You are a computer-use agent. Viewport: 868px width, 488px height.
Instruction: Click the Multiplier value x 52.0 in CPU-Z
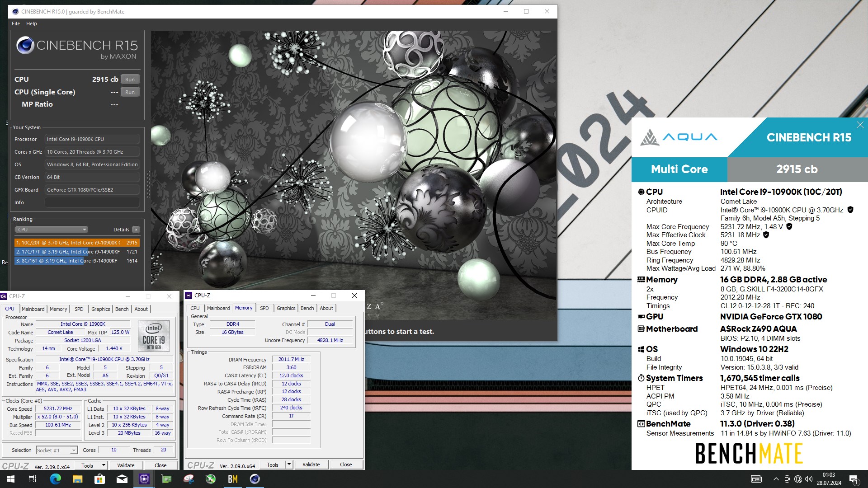point(58,417)
